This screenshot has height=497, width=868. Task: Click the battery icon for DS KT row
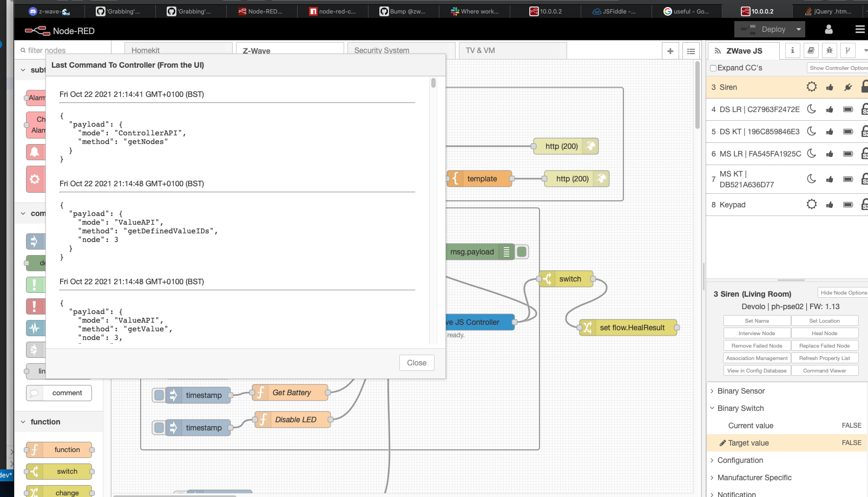coord(848,132)
